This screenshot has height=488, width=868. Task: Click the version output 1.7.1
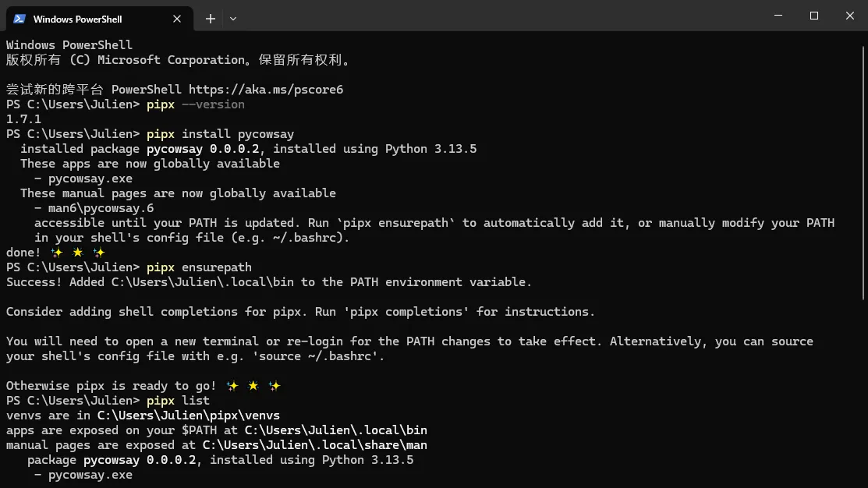point(23,119)
